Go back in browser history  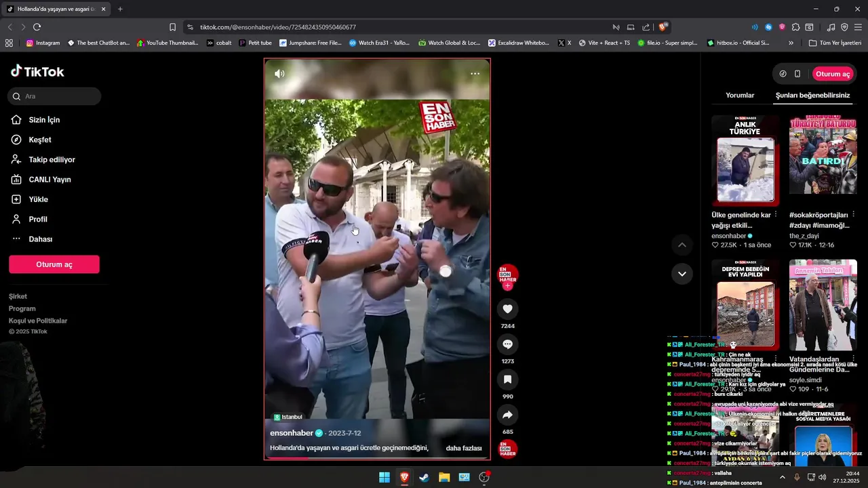coord(9,27)
